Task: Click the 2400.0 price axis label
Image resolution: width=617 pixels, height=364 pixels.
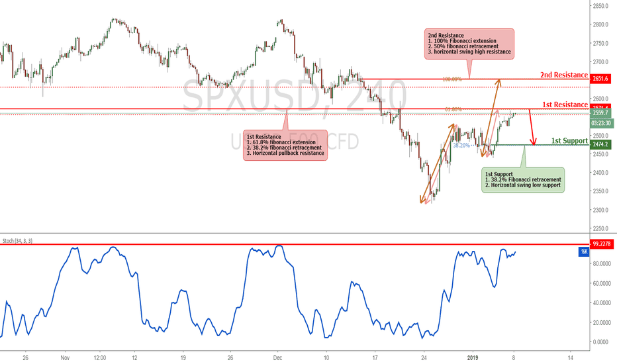Action: pyautogui.click(x=601, y=173)
